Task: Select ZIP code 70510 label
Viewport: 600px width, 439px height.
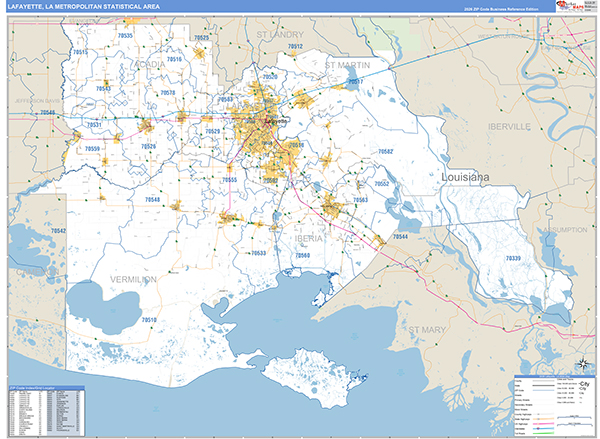Action: coord(150,319)
